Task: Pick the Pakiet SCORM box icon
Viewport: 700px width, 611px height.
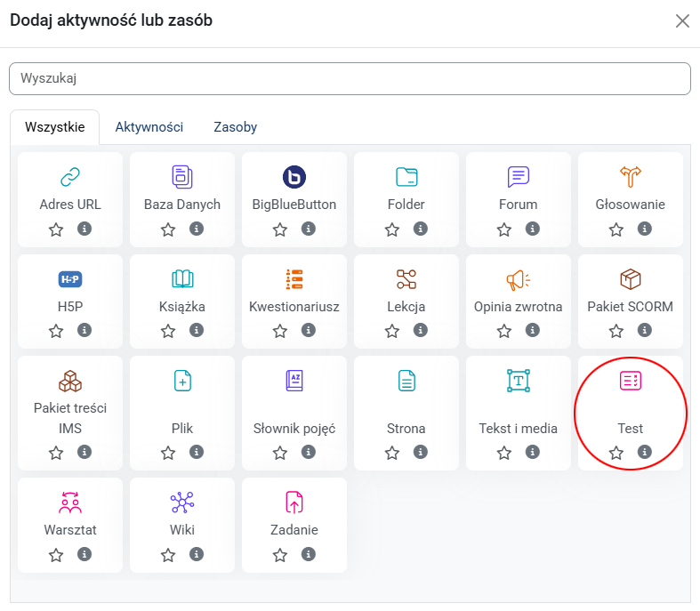Action: 631,279
